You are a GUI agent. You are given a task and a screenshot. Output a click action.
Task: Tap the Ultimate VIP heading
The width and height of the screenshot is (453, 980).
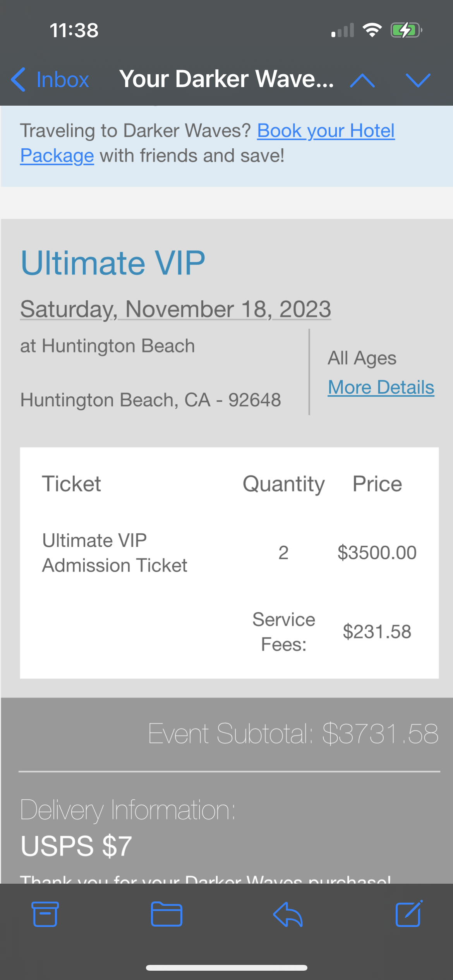pos(113,263)
